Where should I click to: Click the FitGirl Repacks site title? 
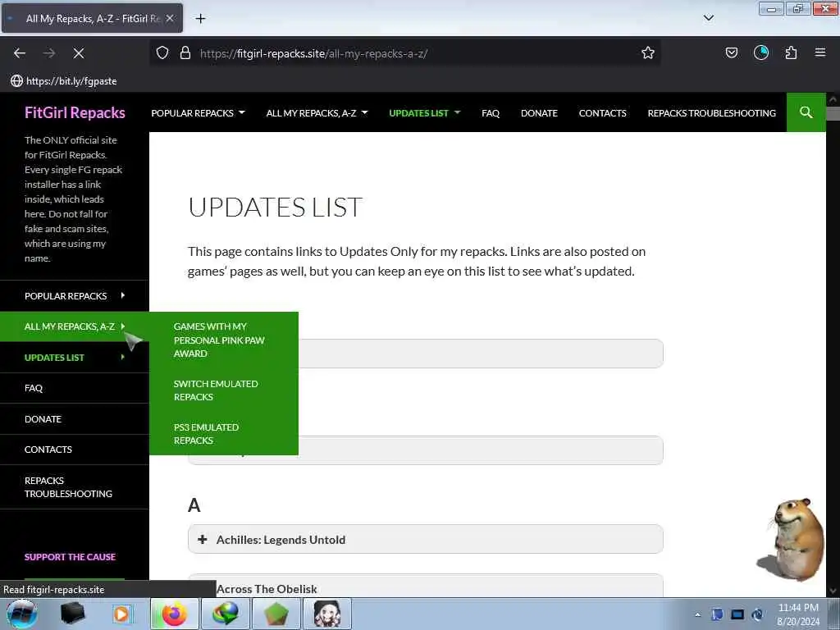(75, 112)
